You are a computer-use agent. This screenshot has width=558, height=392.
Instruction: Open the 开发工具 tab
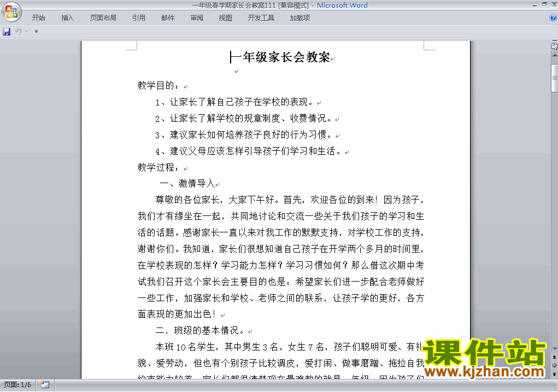(261, 18)
